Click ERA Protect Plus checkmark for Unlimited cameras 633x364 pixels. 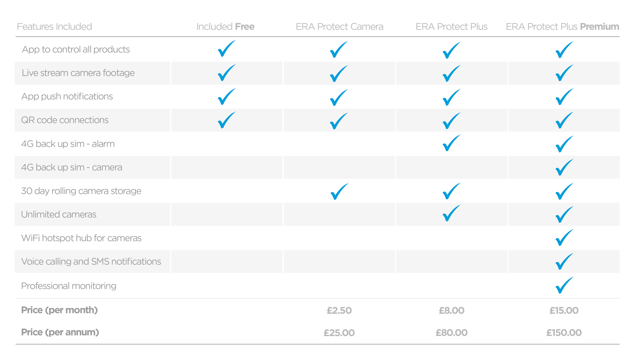pyautogui.click(x=451, y=213)
